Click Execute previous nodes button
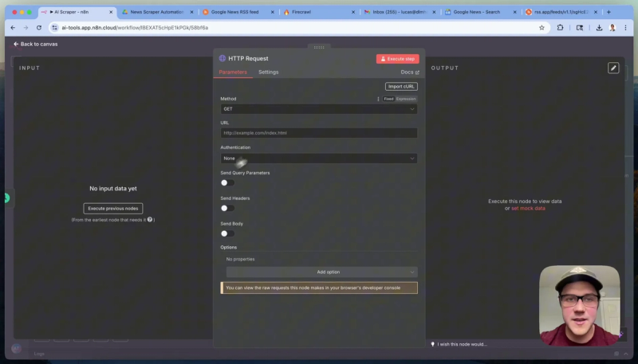Screen dimensions: 638x364 pyautogui.click(x=113, y=209)
